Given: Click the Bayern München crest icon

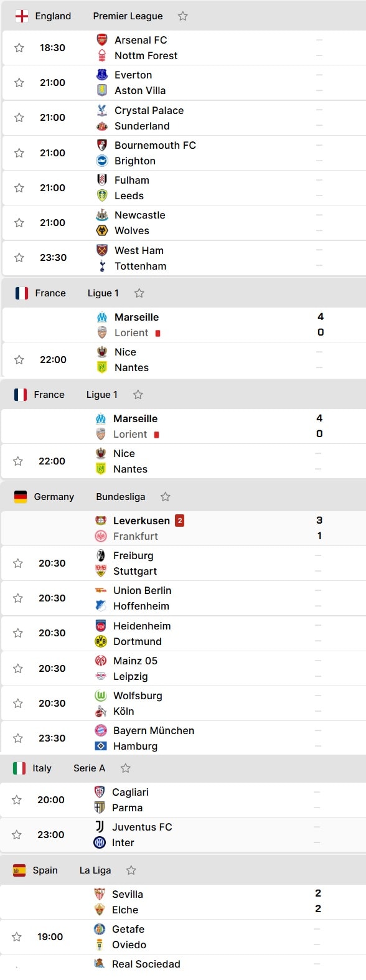Looking at the screenshot, I should 101,730.
